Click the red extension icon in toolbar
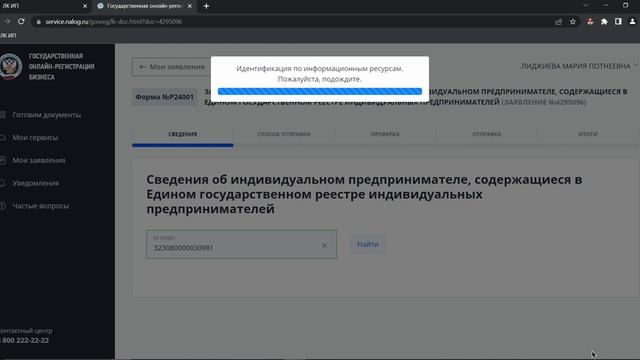Viewport: 640px width, 360px height. tap(590, 21)
